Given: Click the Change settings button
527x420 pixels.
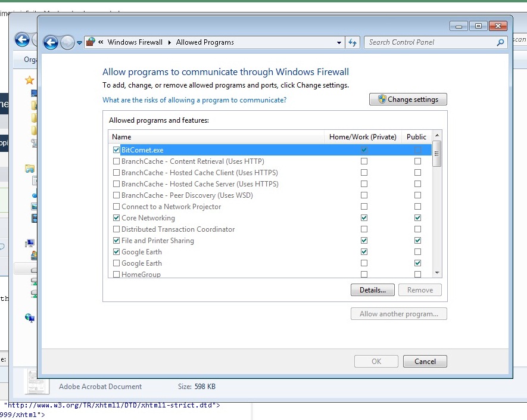Looking at the screenshot, I should [408, 99].
